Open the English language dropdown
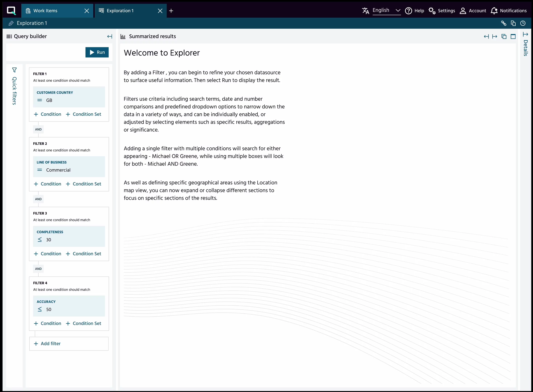 tap(386, 11)
